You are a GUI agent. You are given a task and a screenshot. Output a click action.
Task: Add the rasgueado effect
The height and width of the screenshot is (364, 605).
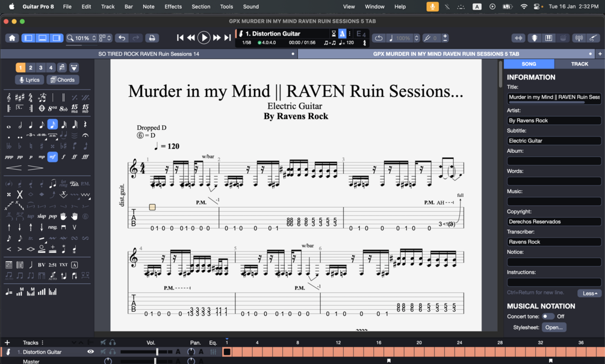pos(52,227)
